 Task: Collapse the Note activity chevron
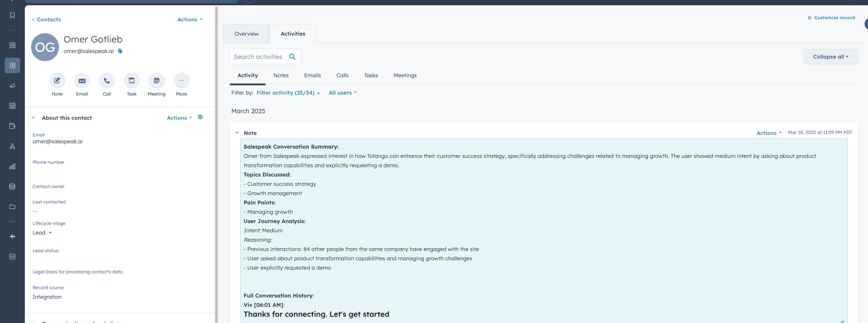coord(237,132)
